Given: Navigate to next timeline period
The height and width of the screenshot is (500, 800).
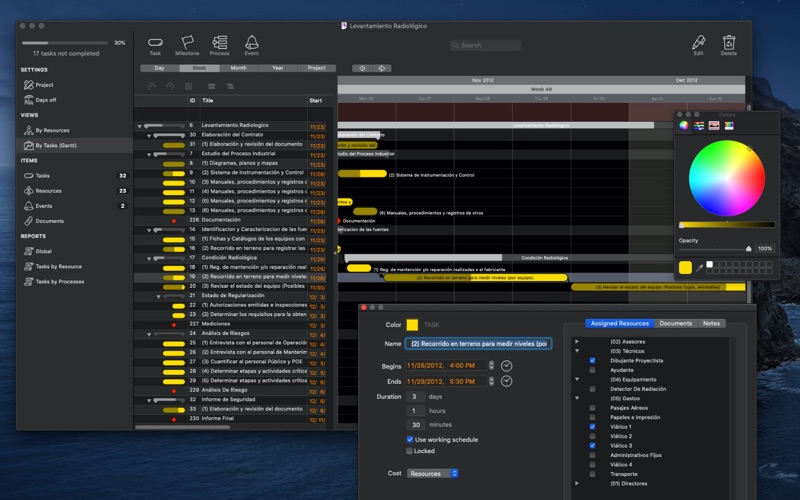Looking at the screenshot, I should tap(382, 68).
